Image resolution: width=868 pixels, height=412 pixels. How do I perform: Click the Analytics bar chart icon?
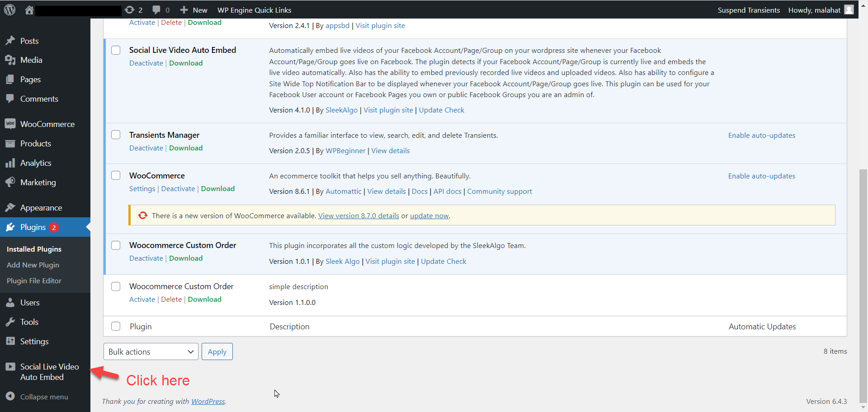(10, 163)
